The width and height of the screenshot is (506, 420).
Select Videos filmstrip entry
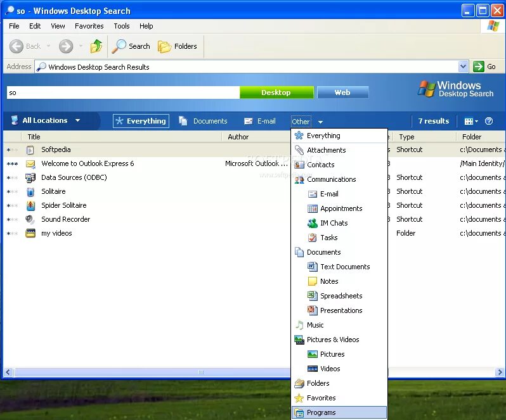(339, 369)
